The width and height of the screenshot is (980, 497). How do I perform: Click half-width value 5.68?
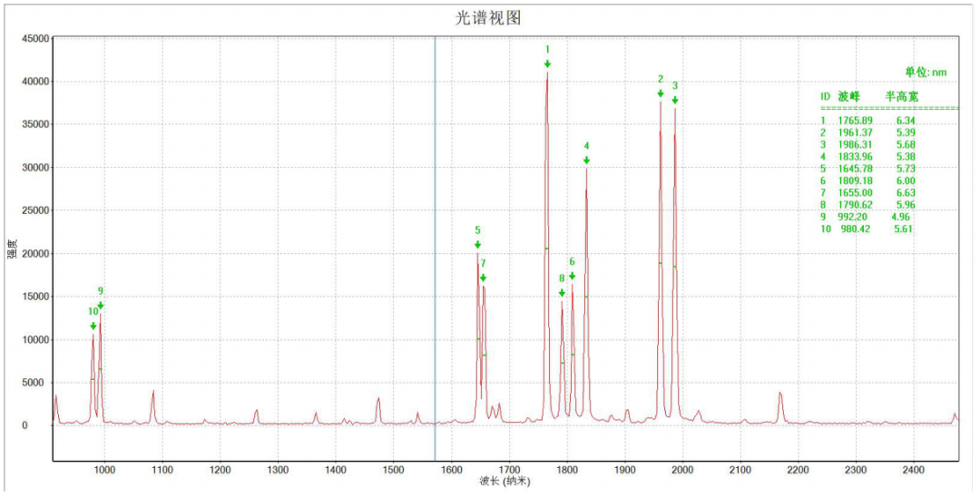906,144
